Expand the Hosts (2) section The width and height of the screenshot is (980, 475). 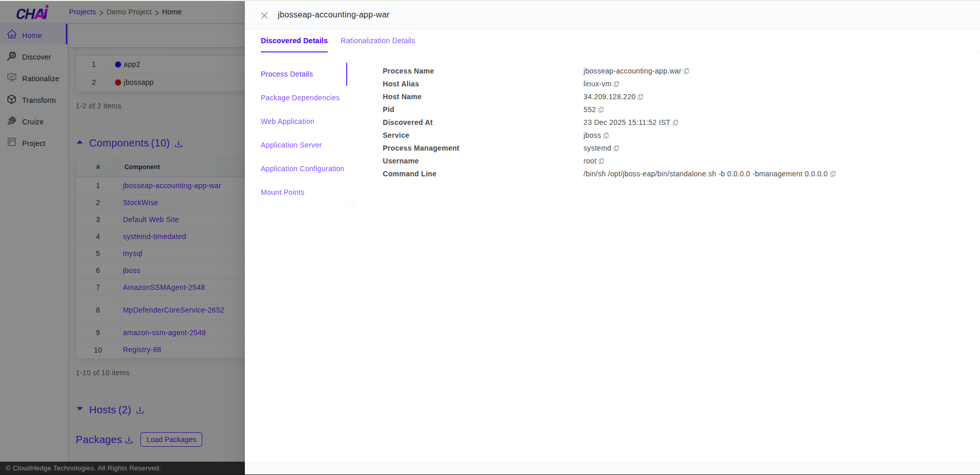pyautogui.click(x=80, y=409)
